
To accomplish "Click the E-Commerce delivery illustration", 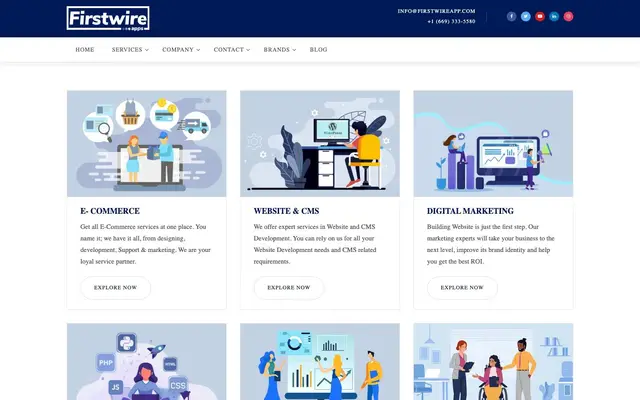I will coord(147,144).
